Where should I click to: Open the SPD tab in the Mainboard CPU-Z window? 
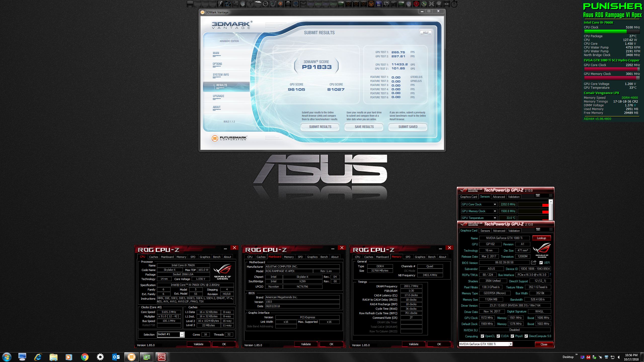point(300,257)
